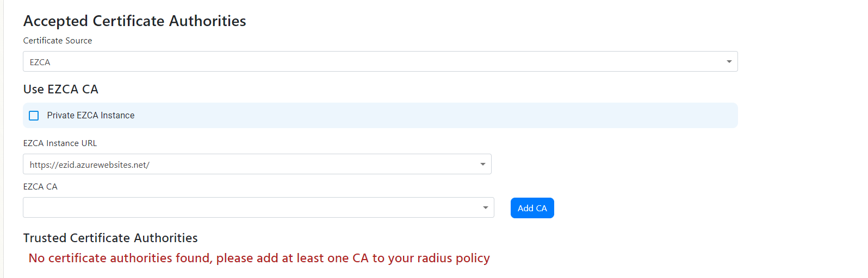Click the blue Private EZCA Instance panel background
This screenshot has width=868, height=278.
(x=435, y=116)
